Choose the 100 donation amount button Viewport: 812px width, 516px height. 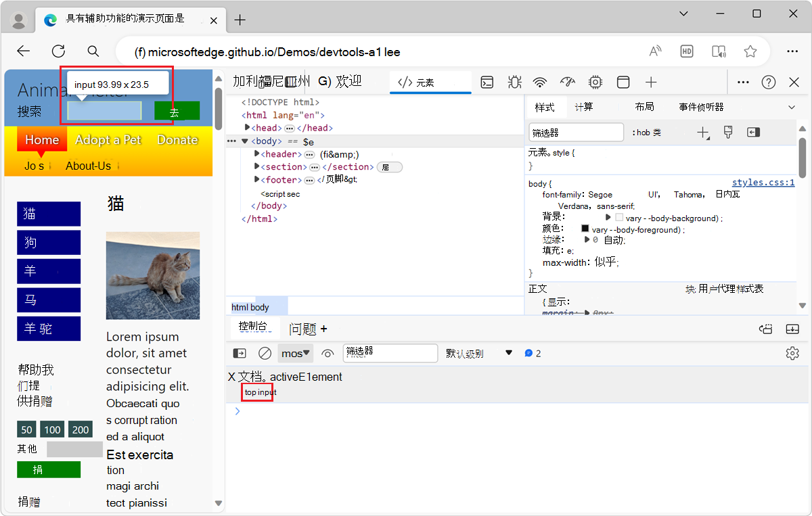pyautogui.click(x=53, y=429)
